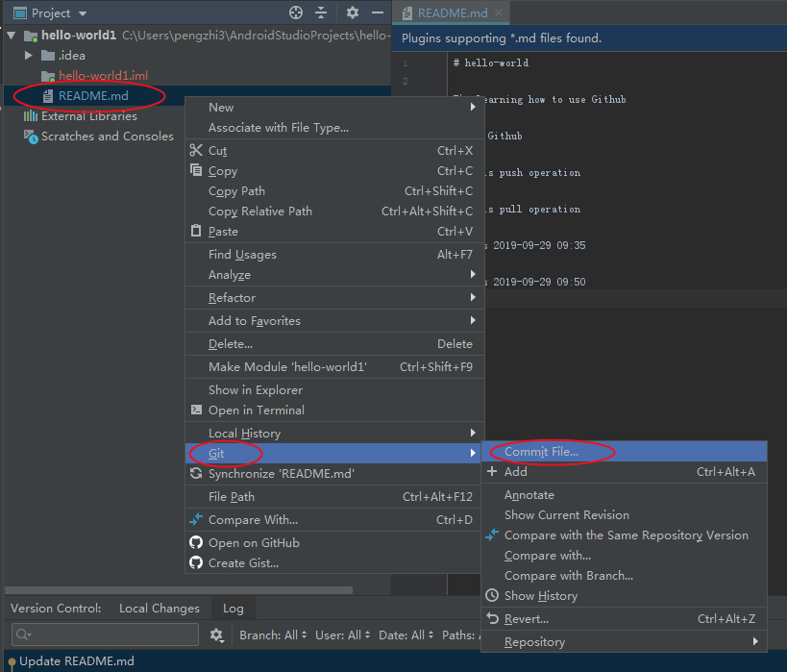
Task: Choose Show in Explorer
Action: tap(334, 390)
